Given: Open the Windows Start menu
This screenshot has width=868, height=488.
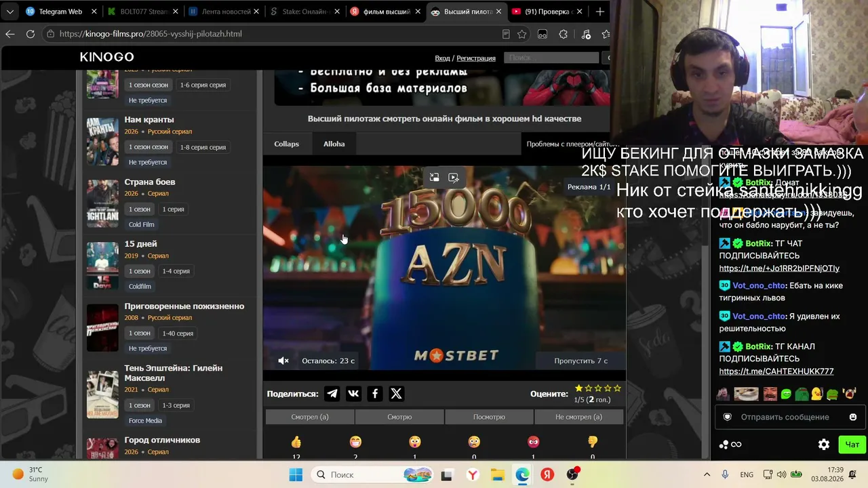Looking at the screenshot, I should 296,474.
